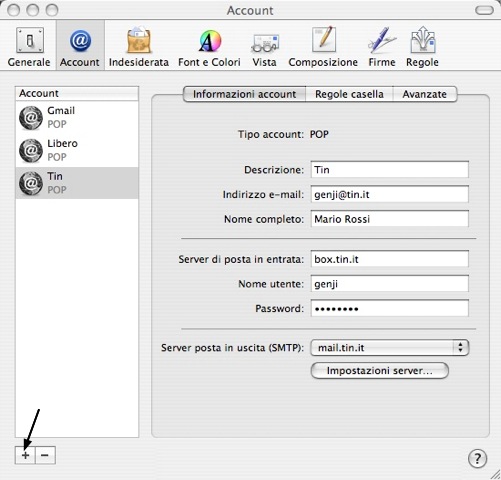Open the Firme signatures pane
Image resolution: width=501 pixels, height=480 pixels.
pyautogui.click(x=382, y=47)
